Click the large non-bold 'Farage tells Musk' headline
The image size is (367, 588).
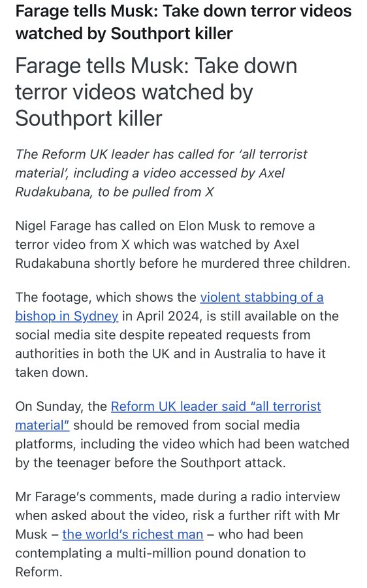(156, 92)
